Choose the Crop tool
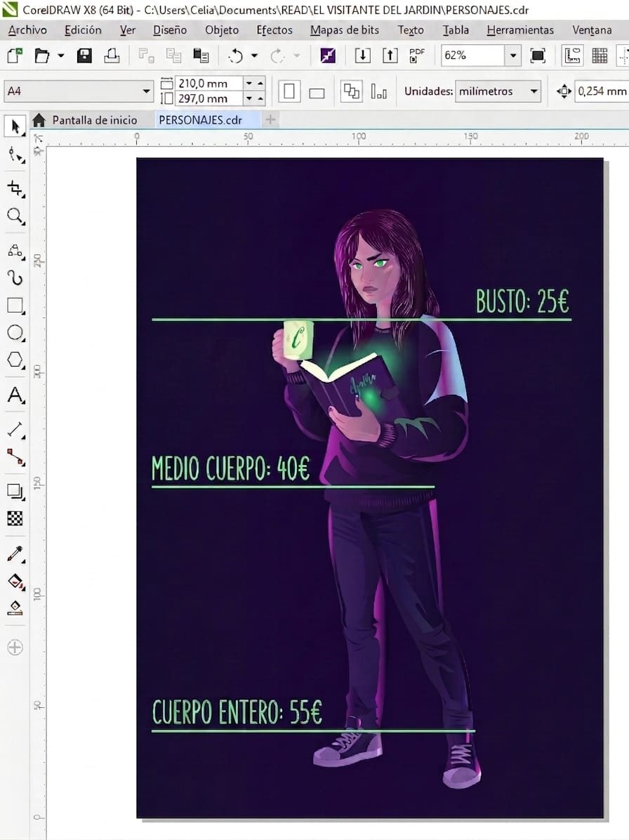This screenshot has width=629, height=840. pos(15,188)
